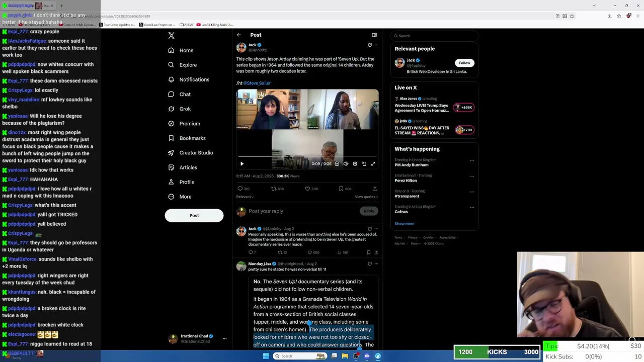Reply to Jack's second post, 7 replies

tap(252, 252)
